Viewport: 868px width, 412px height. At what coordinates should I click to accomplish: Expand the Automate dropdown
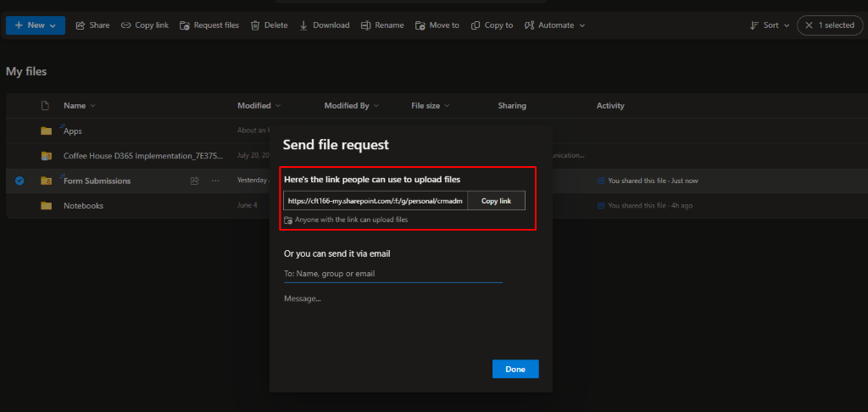tap(555, 25)
